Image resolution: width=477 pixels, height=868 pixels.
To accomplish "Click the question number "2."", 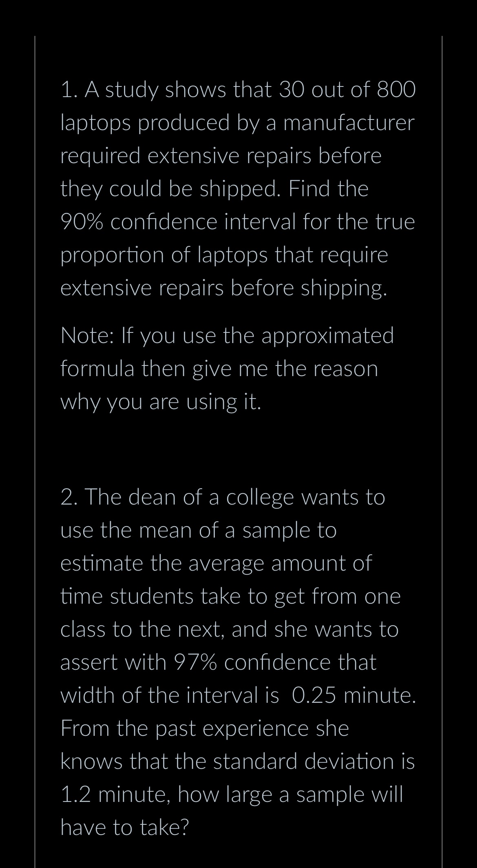I will point(69,497).
